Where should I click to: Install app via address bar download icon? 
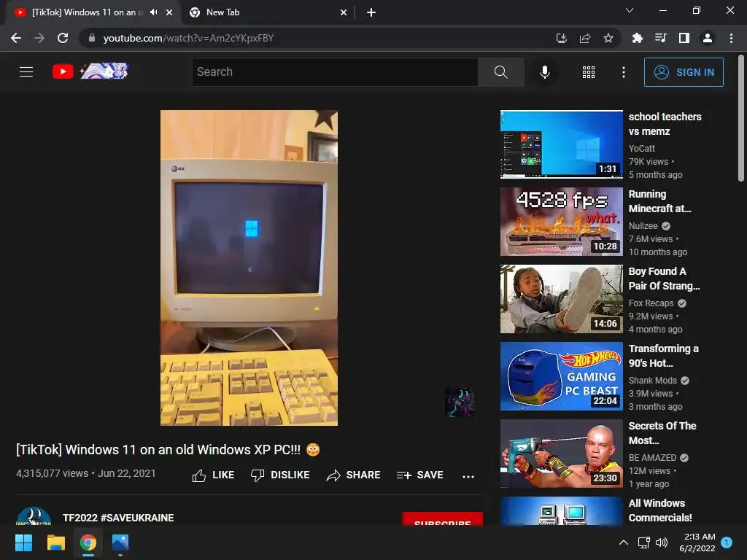pos(562,38)
